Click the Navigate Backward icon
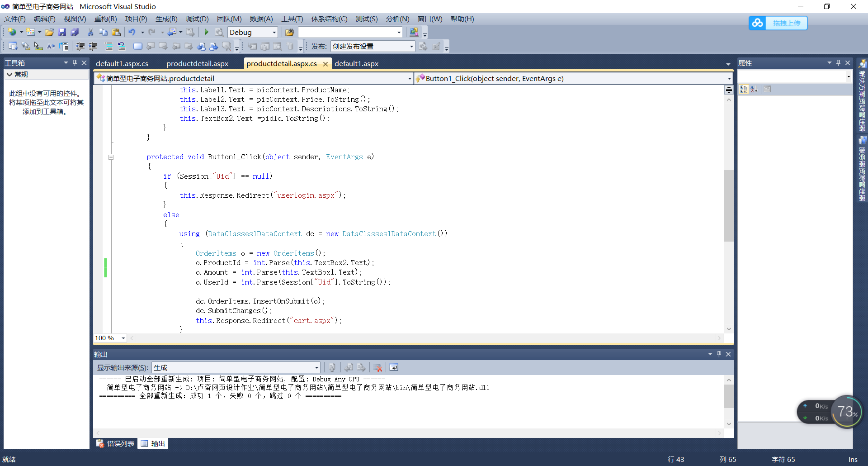868x466 pixels. [172, 32]
